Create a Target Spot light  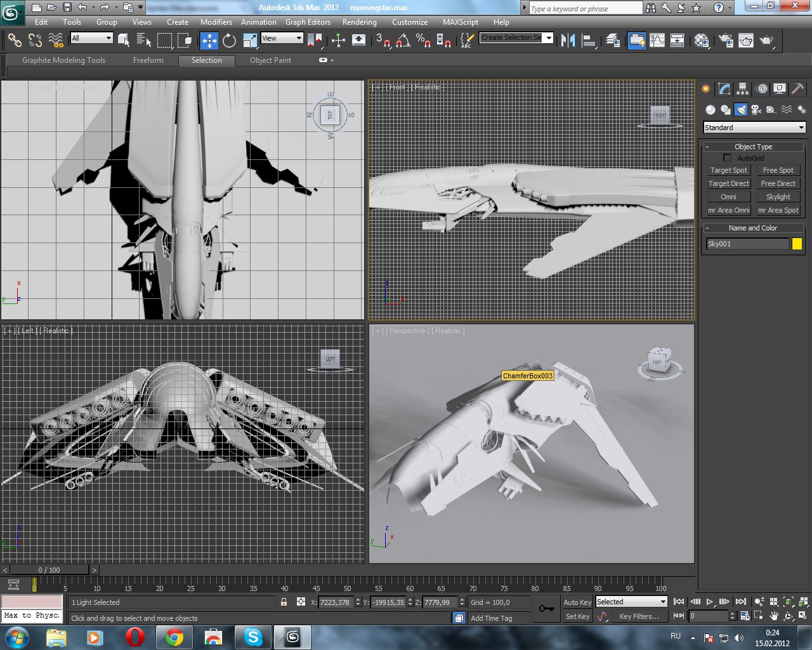click(x=728, y=170)
